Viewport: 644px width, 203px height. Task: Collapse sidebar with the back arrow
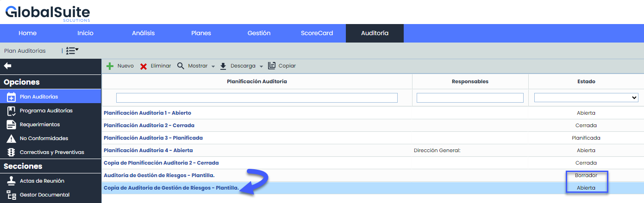click(x=7, y=66)
